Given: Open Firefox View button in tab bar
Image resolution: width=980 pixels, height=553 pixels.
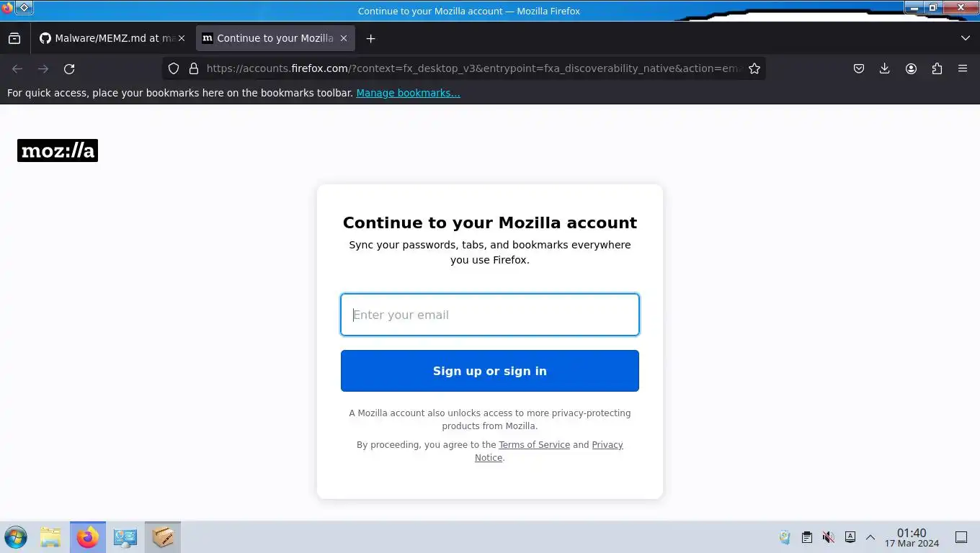Looking at the screenshot, I should click(14, 38).
